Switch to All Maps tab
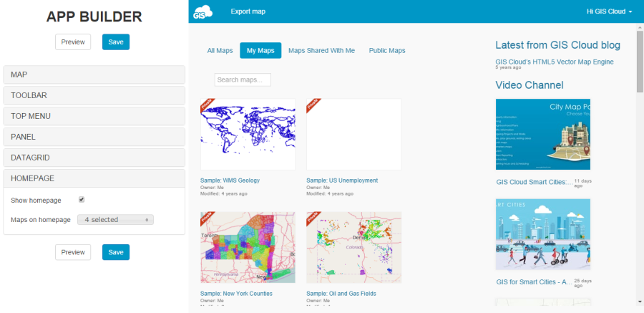The height and width of the screenshot is (313, 644). coord(220,51)
